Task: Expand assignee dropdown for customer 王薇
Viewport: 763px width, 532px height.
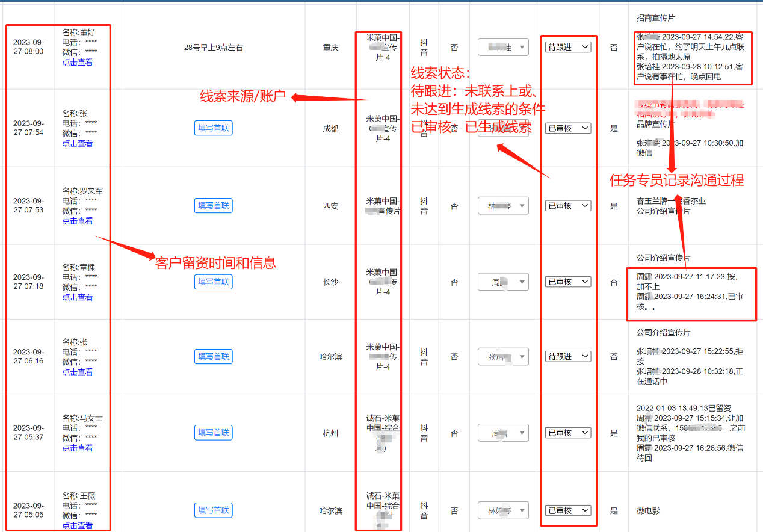Action: click(x=503, y=510)
